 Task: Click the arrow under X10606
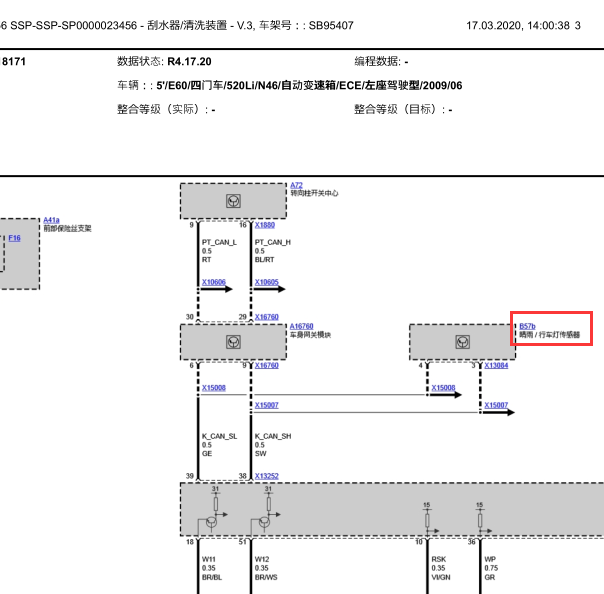click(217, 289)
